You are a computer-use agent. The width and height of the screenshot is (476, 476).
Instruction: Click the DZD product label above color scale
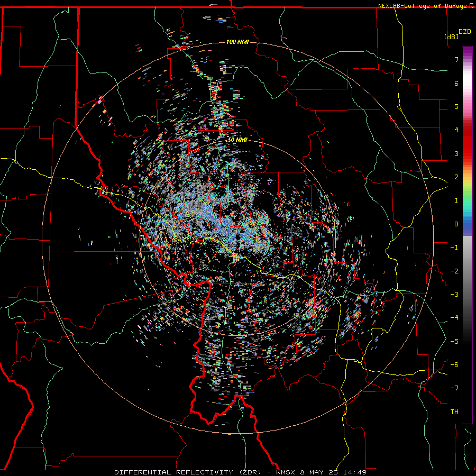click(x=465, y=32)
